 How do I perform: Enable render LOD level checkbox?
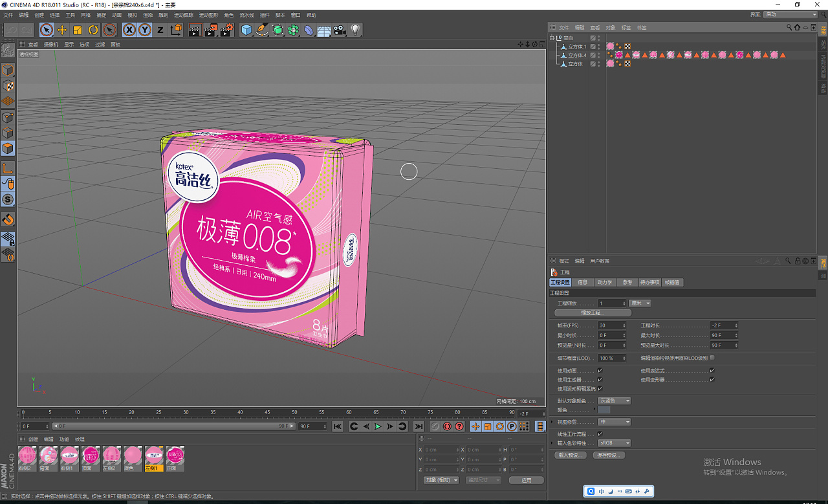[712, 357]
